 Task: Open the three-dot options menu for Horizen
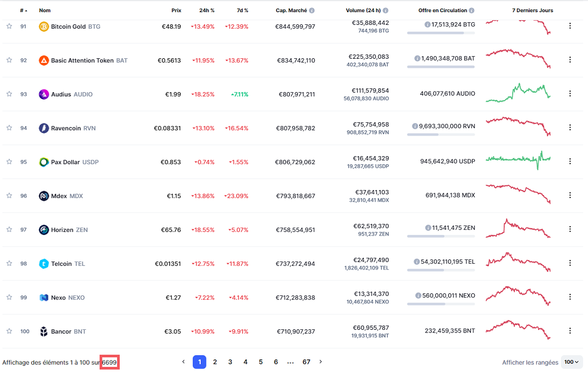pos(570,229)
